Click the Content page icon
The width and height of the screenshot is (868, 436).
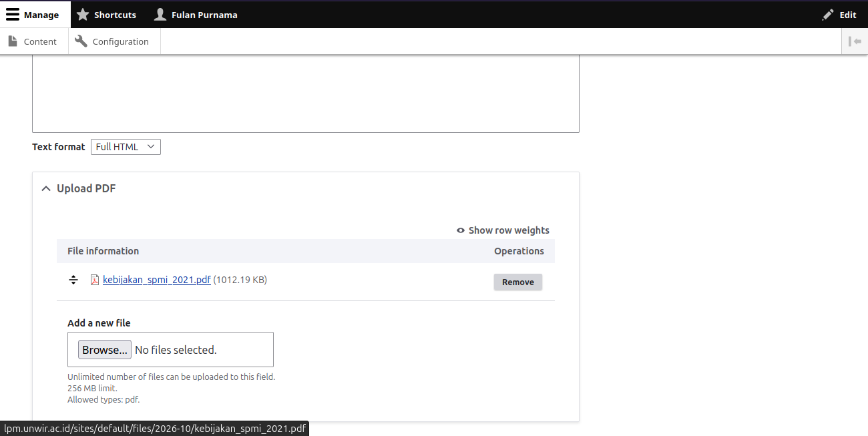(x=13, y=41)
